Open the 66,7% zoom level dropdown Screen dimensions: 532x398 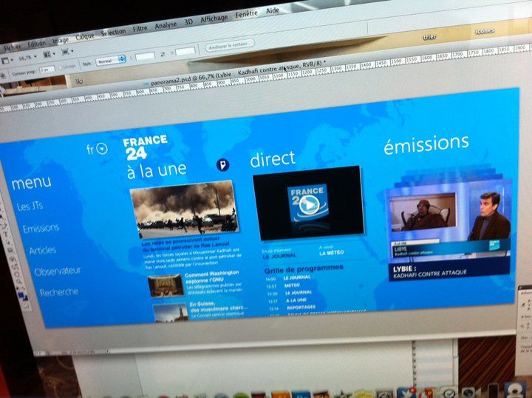pos(27,58)
